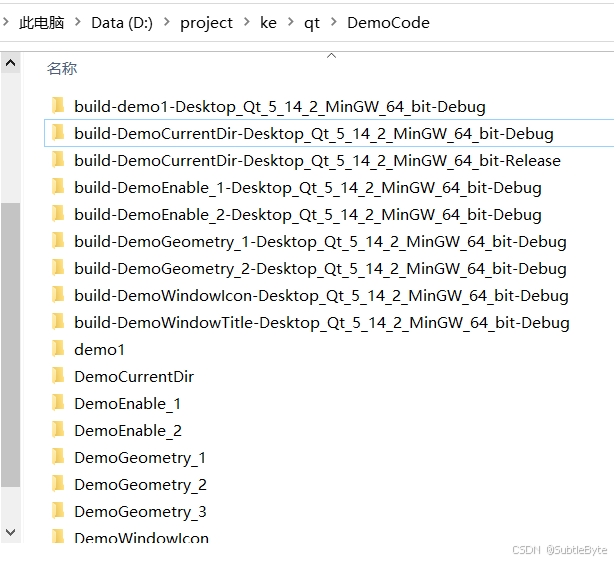This screenshot has height=561, width=614.
Task: Click folder icon next to DemoEnable_2
Action: click(58, 430)
